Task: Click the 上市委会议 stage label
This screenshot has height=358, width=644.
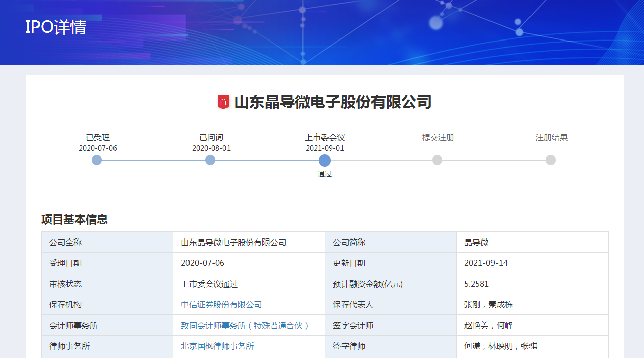Action: (x=325, y=138)
